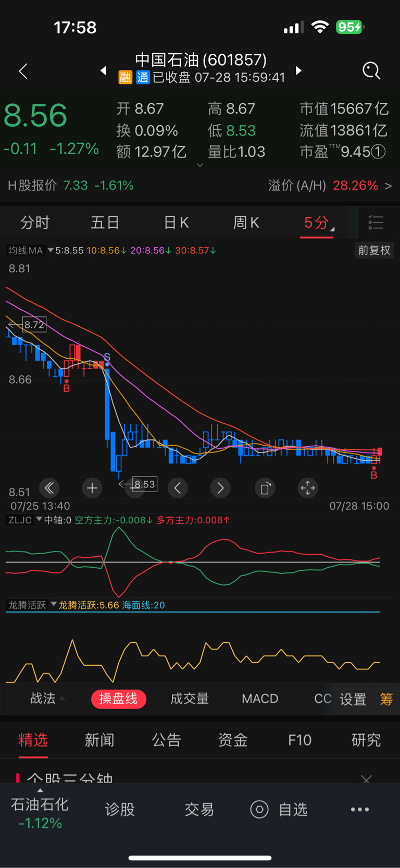Tap the 龙腾活跃:5.66 value

89,605
